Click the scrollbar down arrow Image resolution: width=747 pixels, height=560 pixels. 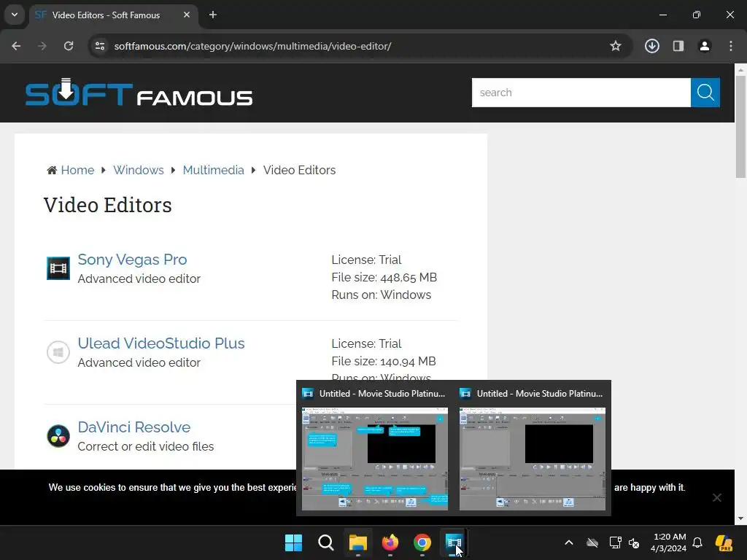coord(740,518)
